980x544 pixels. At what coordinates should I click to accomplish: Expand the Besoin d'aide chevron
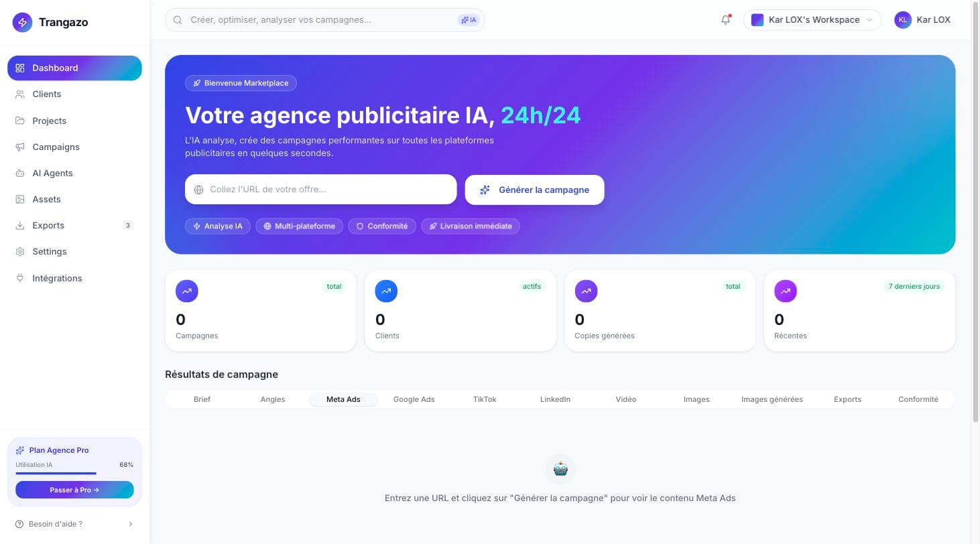130,524
